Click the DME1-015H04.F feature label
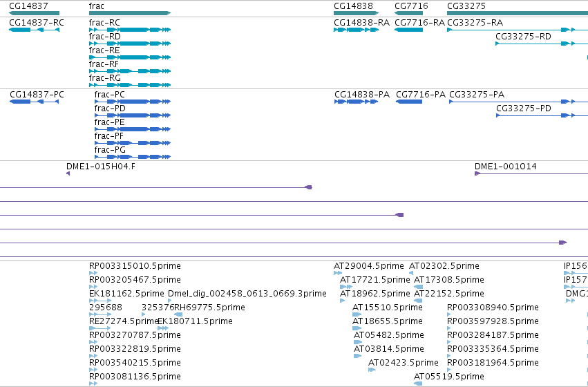Image resolution: width=588 pixels, height=387 pixels. [x=100, y=166]
